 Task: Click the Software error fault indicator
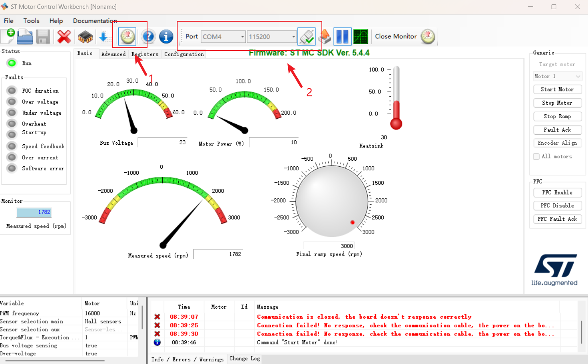click(12, 168)
